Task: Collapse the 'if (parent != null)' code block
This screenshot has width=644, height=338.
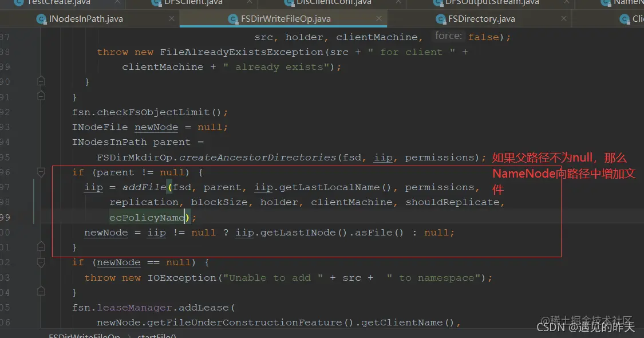Action: [x=41, y=172]
